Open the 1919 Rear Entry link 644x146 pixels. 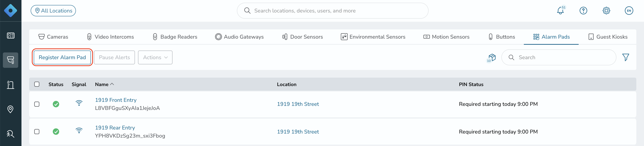click(x=115, y=128)
